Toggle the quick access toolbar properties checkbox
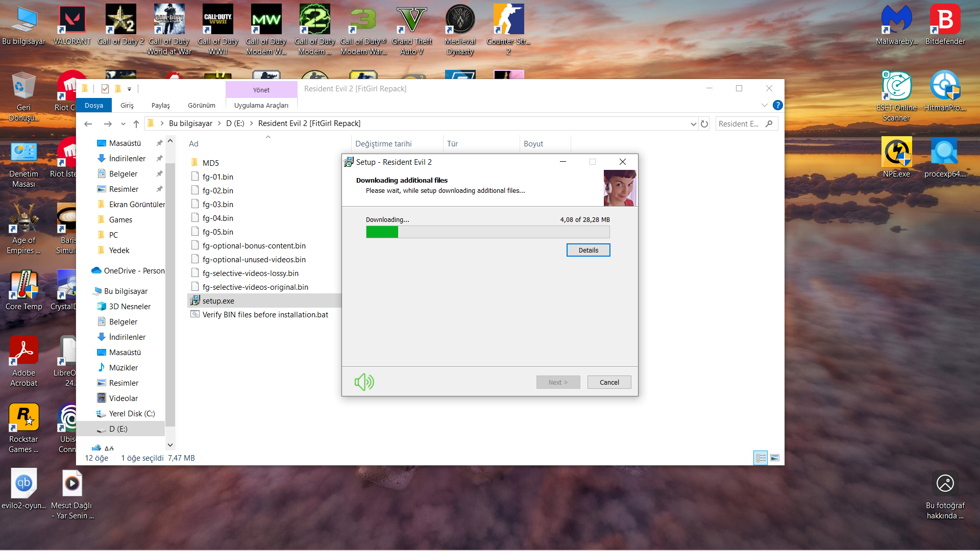The height and width of the screenshot is (551, 980). pyautogui.click(x=105, y=89)
